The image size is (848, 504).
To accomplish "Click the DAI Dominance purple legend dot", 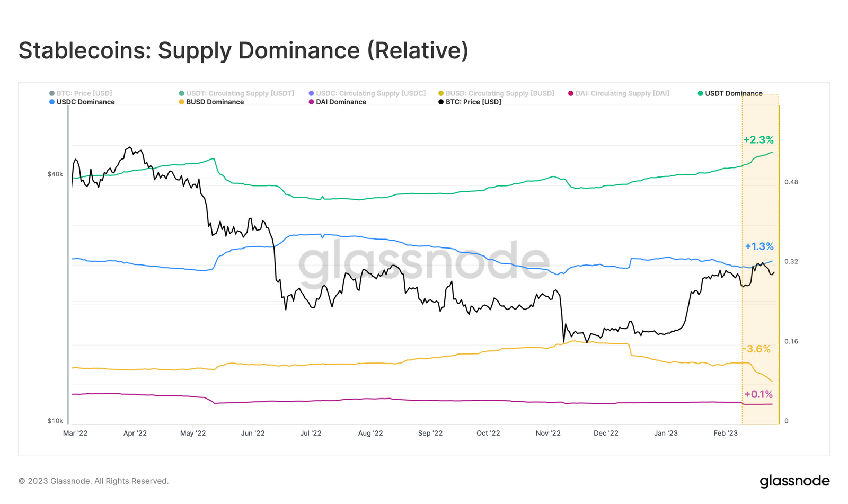I will click(x=312, y=102).
